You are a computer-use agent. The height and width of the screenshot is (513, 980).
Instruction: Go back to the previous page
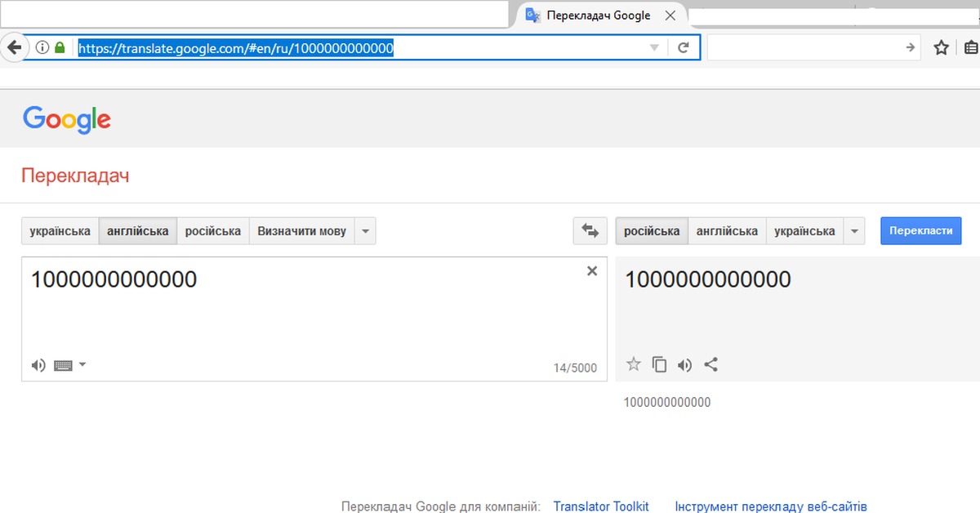13,48
